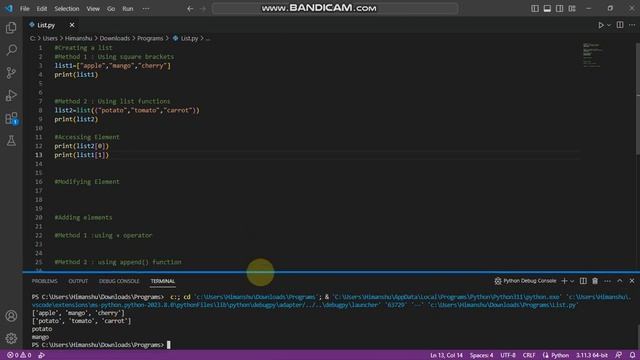The width and height of the screenshot is (640, 360).
Task: Select Python 3.11.3 64-bit interpreter
Action: click(x=591, y=355)
